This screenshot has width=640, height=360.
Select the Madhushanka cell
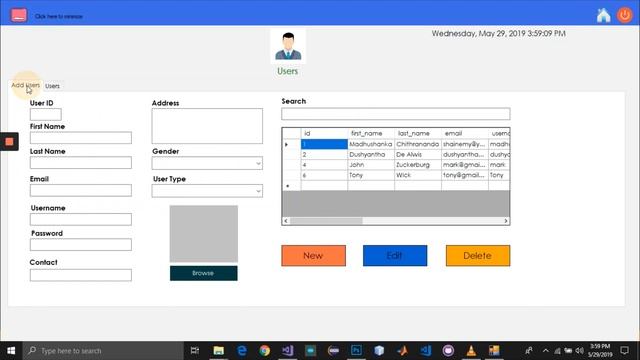pos(371,144)
